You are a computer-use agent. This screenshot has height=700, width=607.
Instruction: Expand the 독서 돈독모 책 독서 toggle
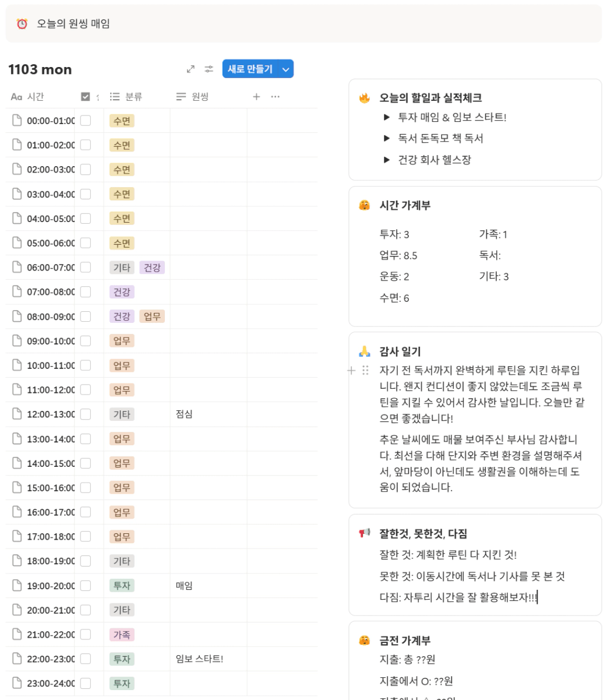click(x=386, y=139)
